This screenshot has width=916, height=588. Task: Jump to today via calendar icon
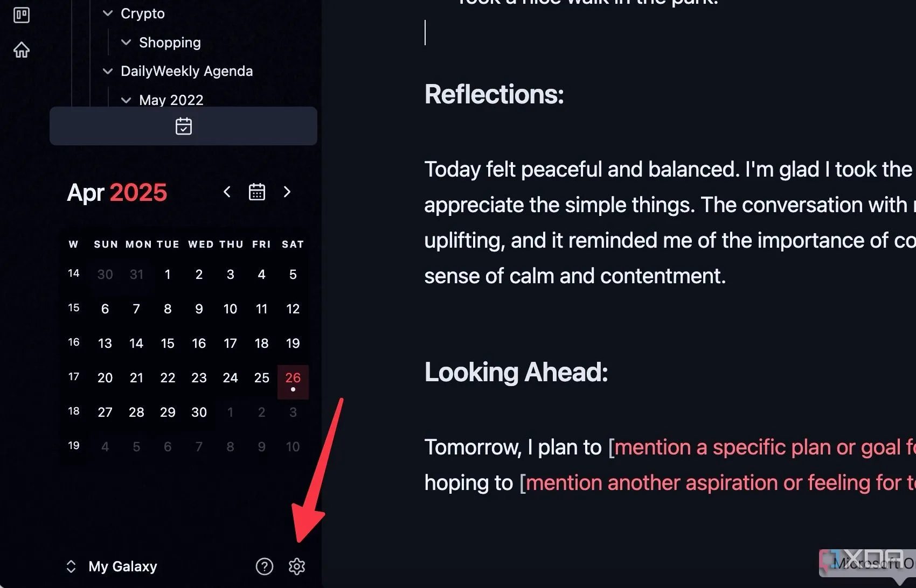[257, 192]
